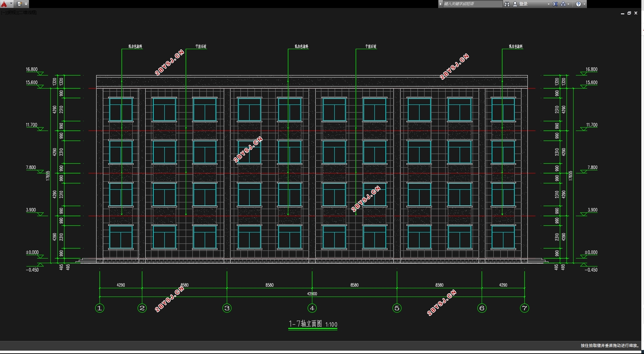This screenshot has width=644, height=354.
Task: Select the 8580 dimension between axes 5 and 6
Action: tap(439, 285)
